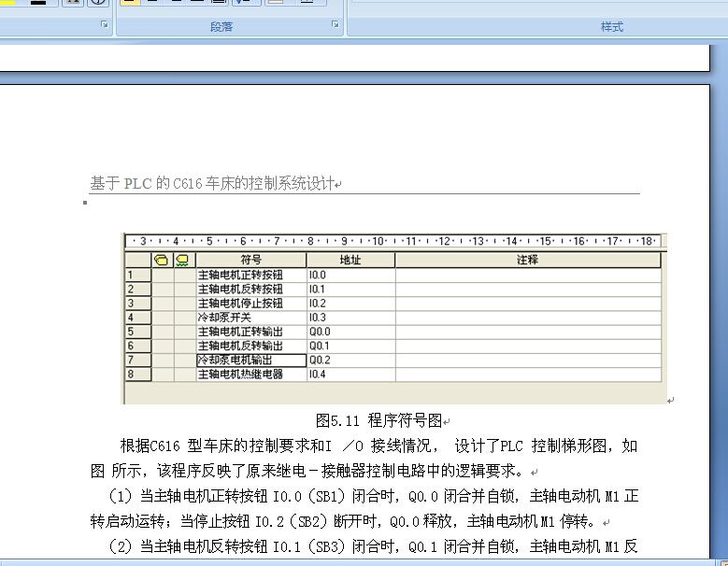Click the first status icon in symbol table header
Image resolution: width=728 pixels, height=566 pixels.
coord(161,261)
